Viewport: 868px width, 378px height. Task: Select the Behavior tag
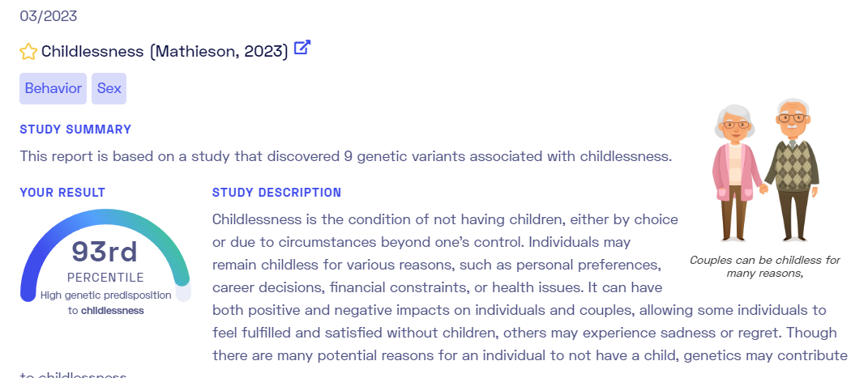point(53,88)
